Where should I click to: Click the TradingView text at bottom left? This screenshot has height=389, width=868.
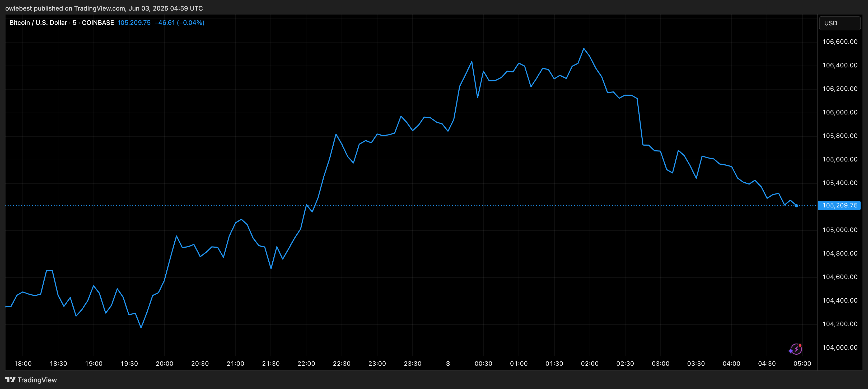click(37, 380)
